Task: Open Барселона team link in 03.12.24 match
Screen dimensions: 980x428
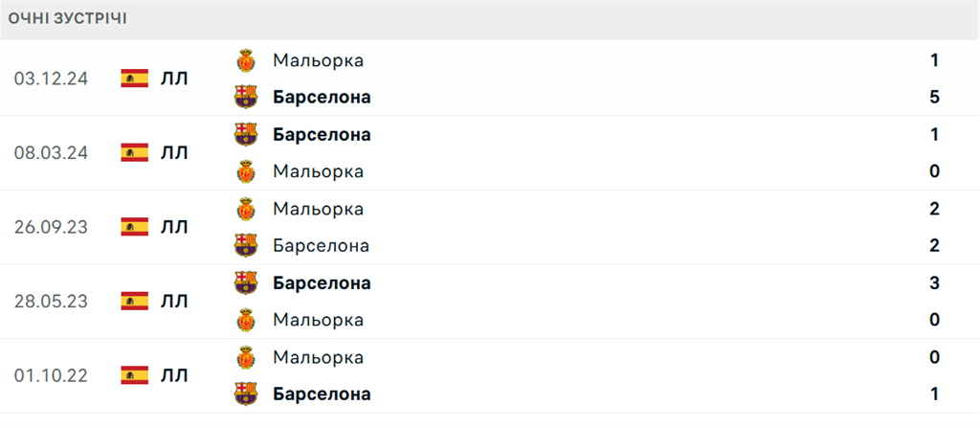Action: click(322, 97)
